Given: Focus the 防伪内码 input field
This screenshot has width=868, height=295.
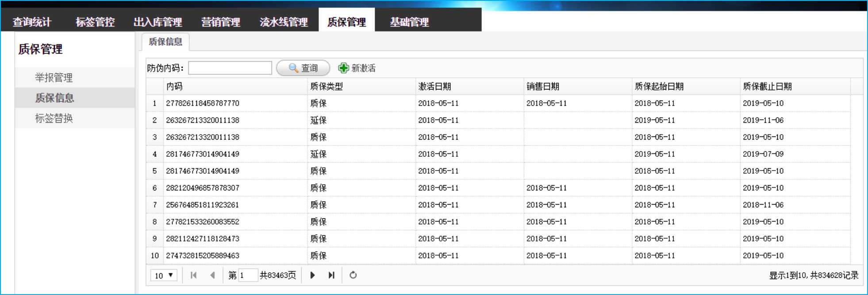Looking at the screenshot, I should [x=230, y=68].
